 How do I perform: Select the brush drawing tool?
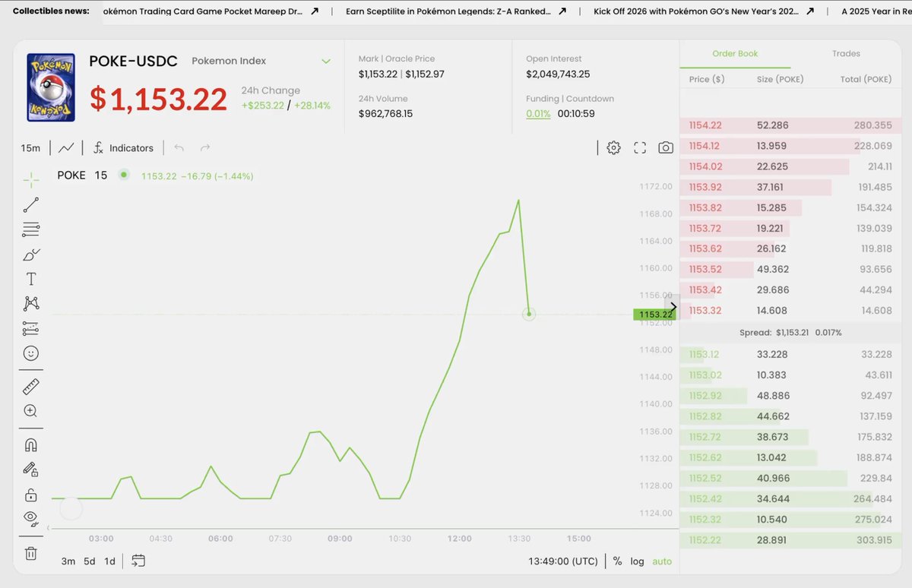click(30, 254)
